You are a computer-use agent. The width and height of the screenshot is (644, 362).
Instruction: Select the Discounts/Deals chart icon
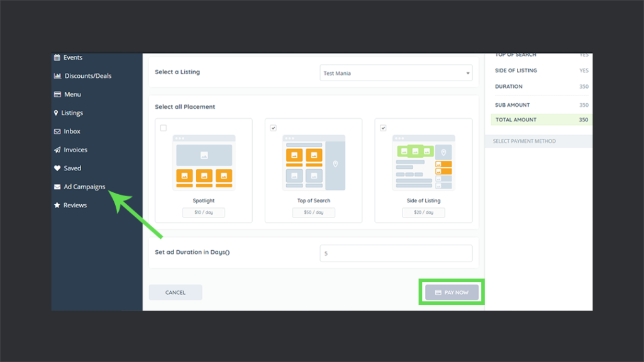58,75
